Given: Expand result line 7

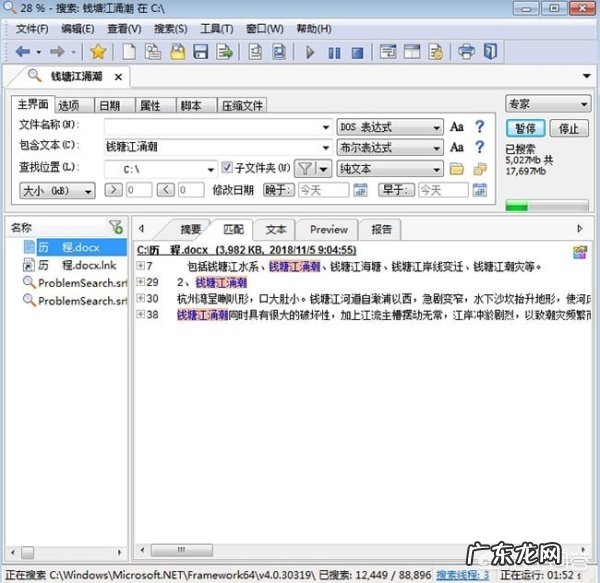Looking at the screenshot, I should [140, 265].
